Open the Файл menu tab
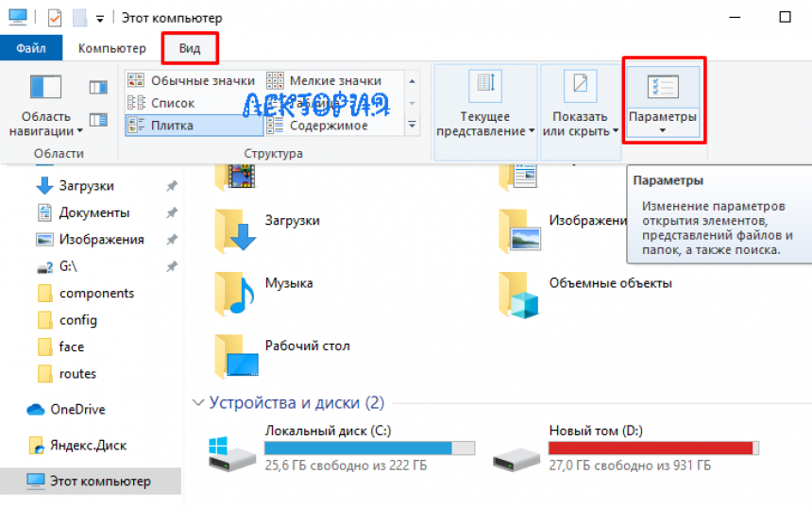The height and width of the screenshot is (508, 812). pos(31,48)
